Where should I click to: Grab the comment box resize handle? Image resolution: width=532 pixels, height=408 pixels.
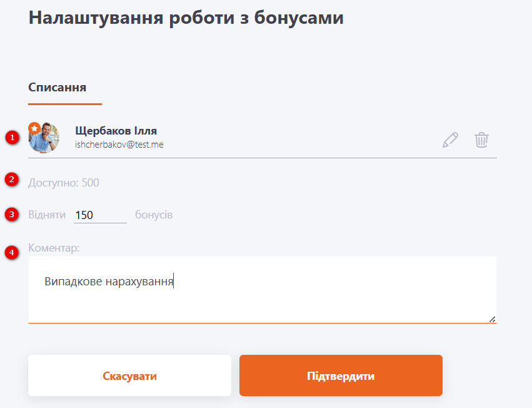[x=492, y=319]
